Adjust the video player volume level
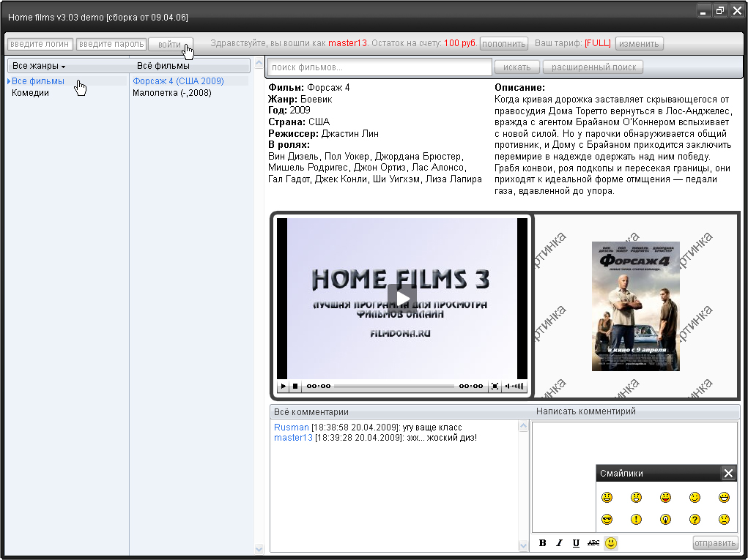748x560 pixels. [x=514, y=386]
